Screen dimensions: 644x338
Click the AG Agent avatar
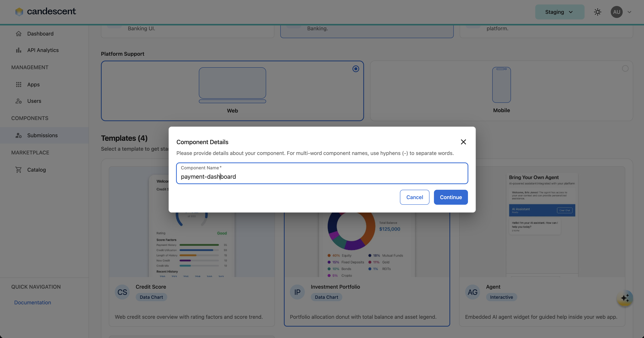[x=472, y=292]
